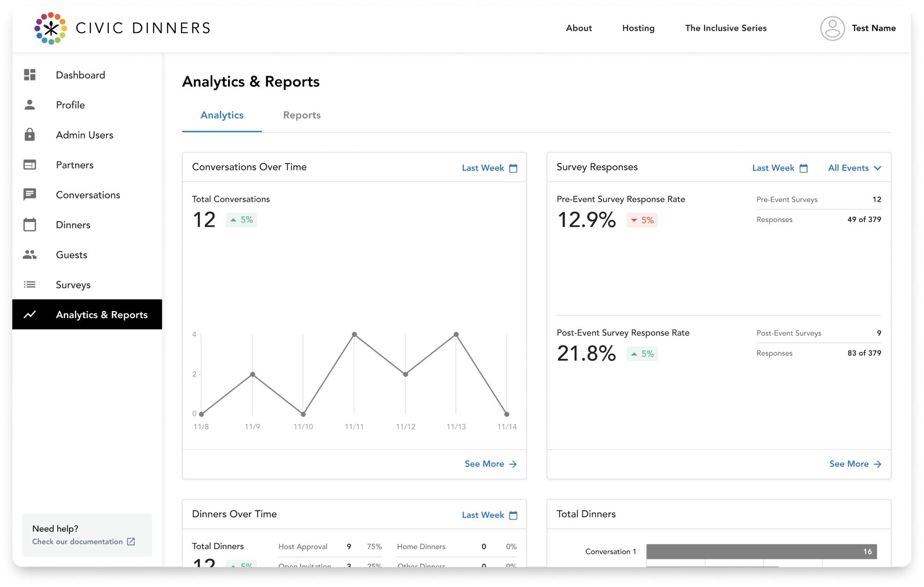Click the 11/11 data point on the conversations chart
924x587 pixels.
[354, 334]
